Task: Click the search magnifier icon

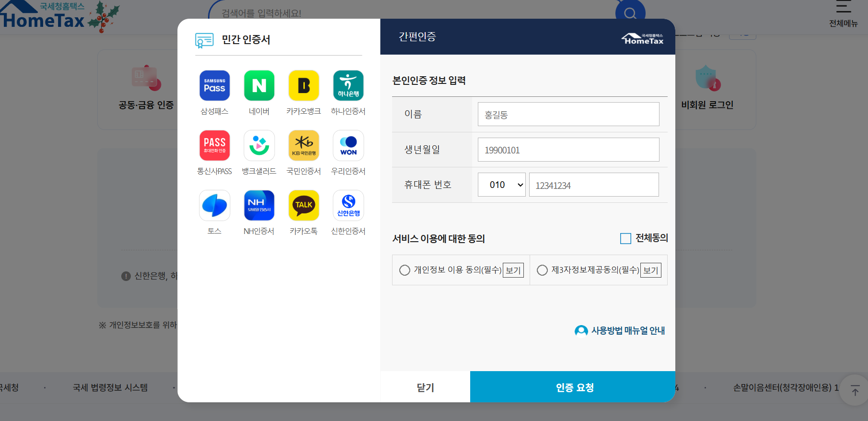Action: (630, 13)
